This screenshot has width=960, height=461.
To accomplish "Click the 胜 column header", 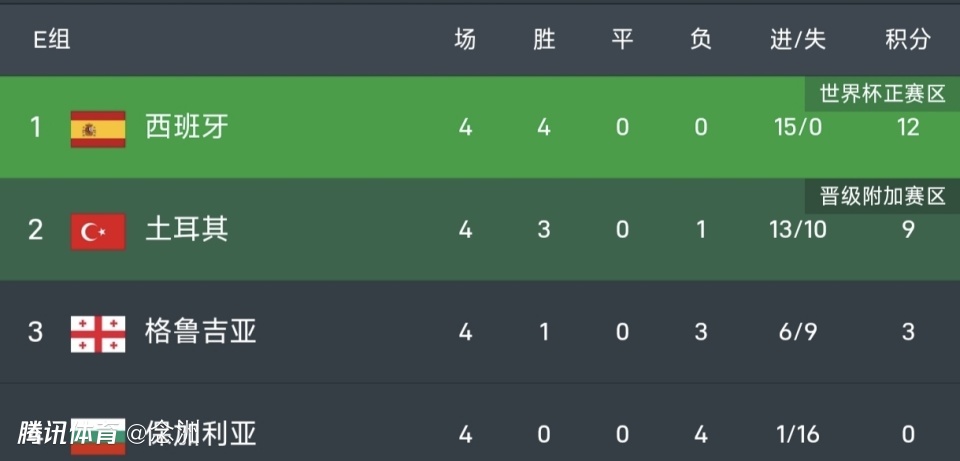I will coord(544,40).
